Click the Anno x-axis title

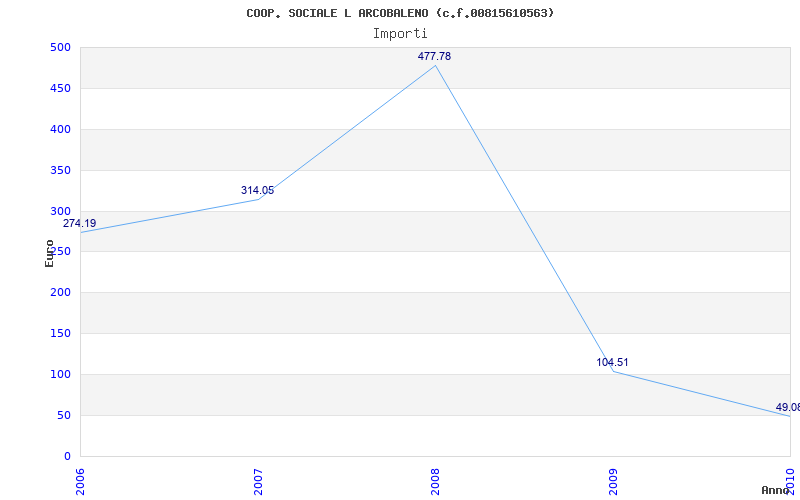coord(775,490)
